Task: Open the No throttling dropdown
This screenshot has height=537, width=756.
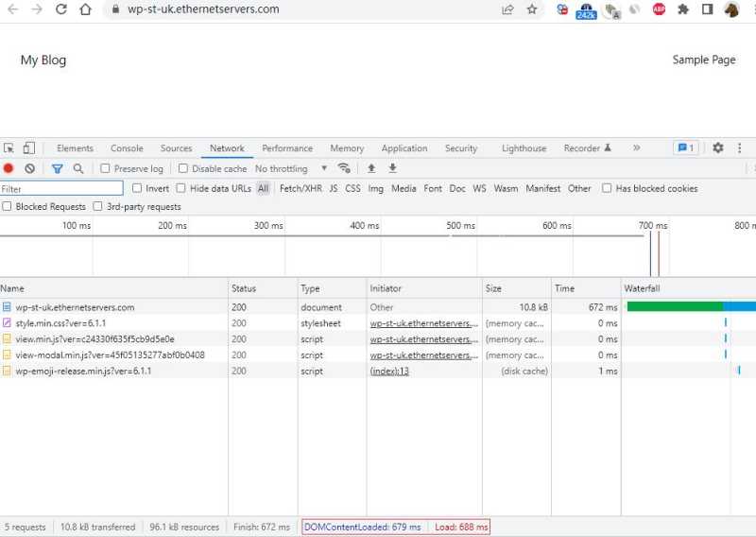Action: pyautogui.click(x=291, y=168)
